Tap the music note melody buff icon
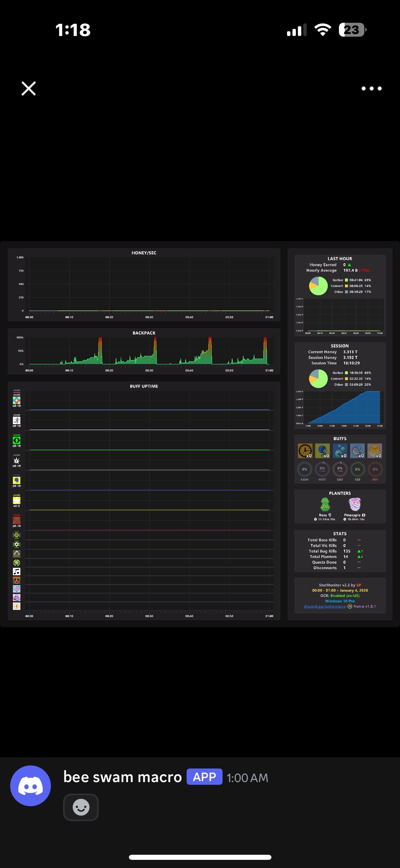 pos(17,572)
